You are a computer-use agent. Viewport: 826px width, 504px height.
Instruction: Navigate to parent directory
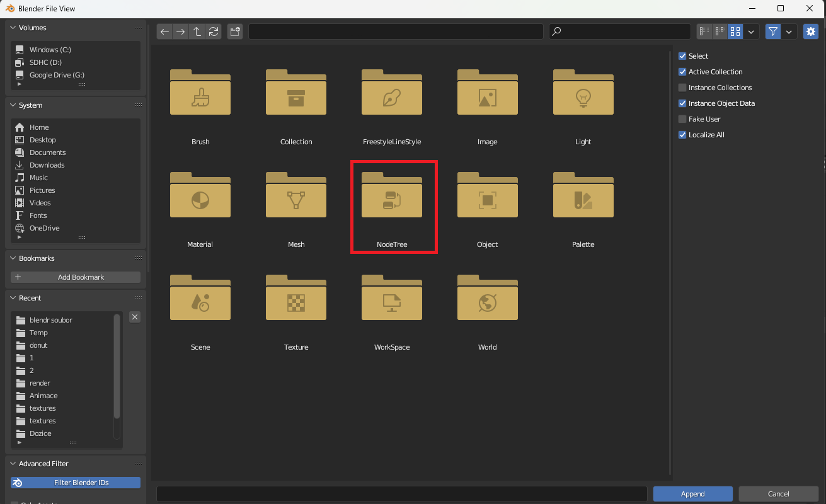pos(197,31)
